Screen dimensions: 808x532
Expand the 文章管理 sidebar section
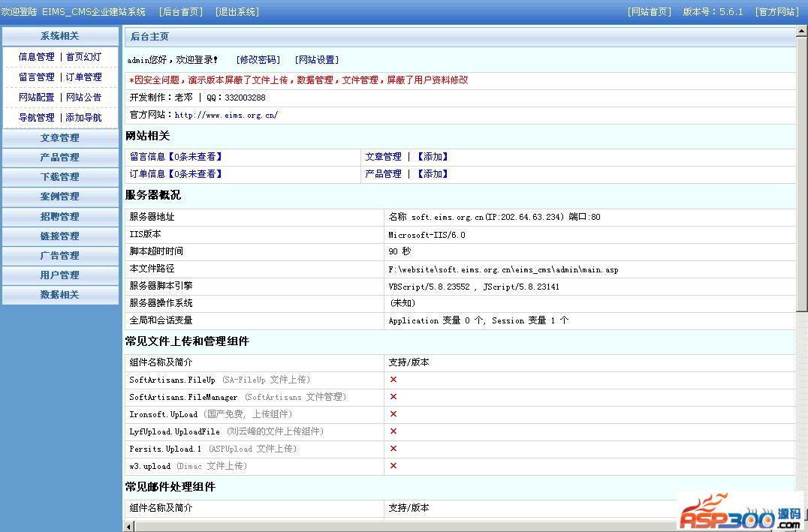59,138
